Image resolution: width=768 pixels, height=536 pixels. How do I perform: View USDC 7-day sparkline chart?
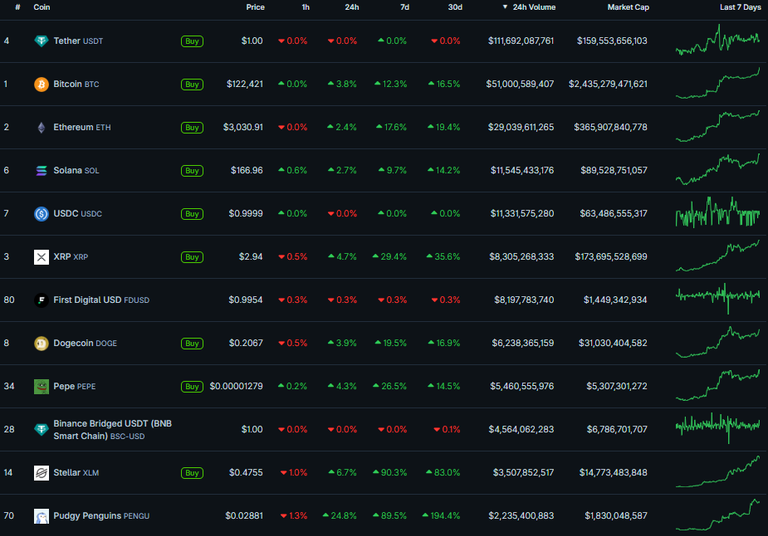(718, 212)
